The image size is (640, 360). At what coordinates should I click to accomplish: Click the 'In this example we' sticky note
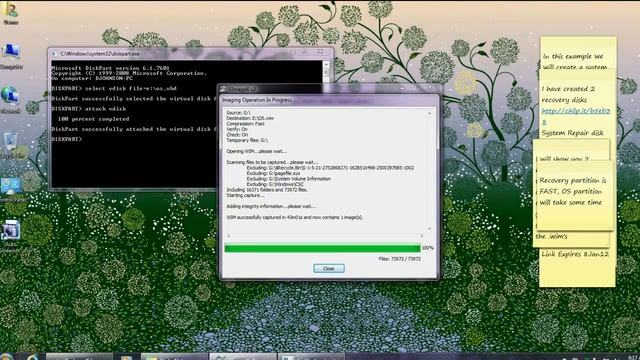578,54
